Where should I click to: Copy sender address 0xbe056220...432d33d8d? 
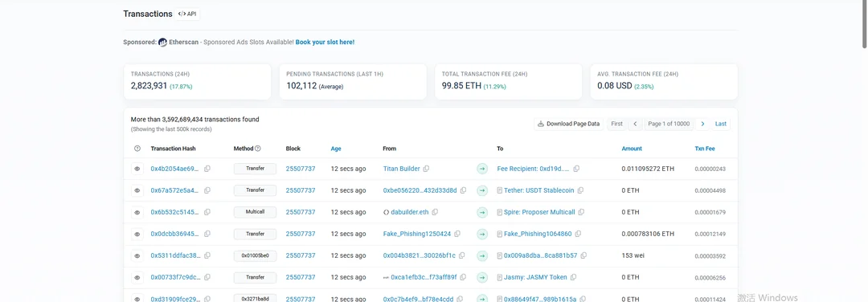click(x=464, y=190)
